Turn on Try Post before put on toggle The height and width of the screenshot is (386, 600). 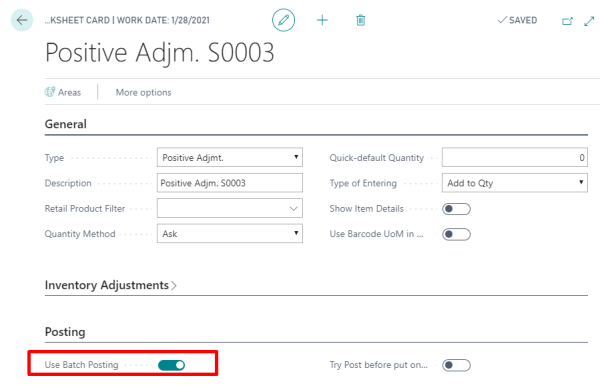[x=456, y=365]
